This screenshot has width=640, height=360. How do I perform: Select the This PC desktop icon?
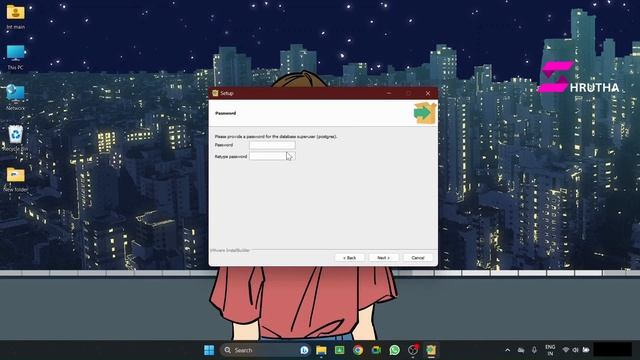16,58
